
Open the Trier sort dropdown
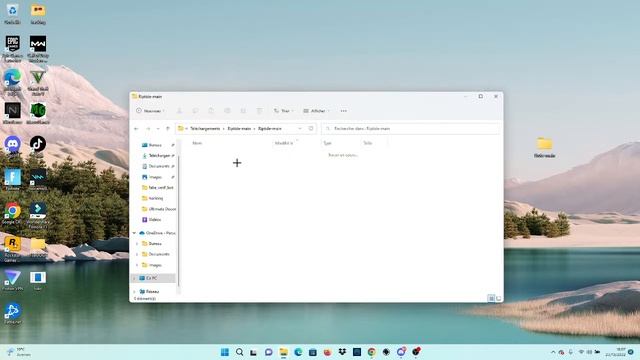[284, 111]
